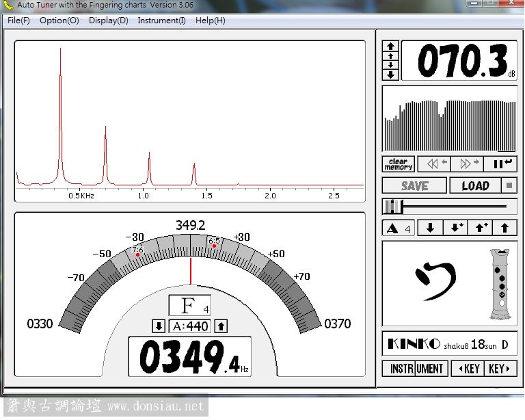Image resolution: width=525 pixels, height=420 pixels.
Task: Click the A 4 octave indicator button
Action: [x=399, y=228]
